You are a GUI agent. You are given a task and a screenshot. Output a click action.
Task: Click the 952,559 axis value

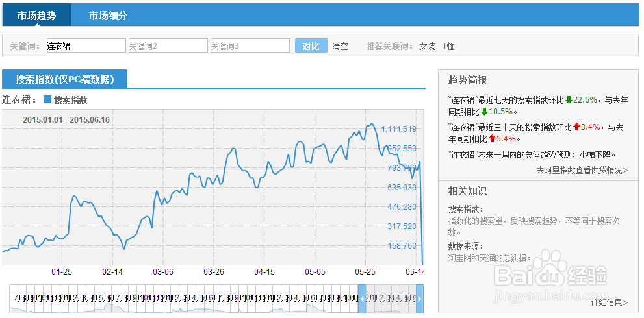coord(402,148)
